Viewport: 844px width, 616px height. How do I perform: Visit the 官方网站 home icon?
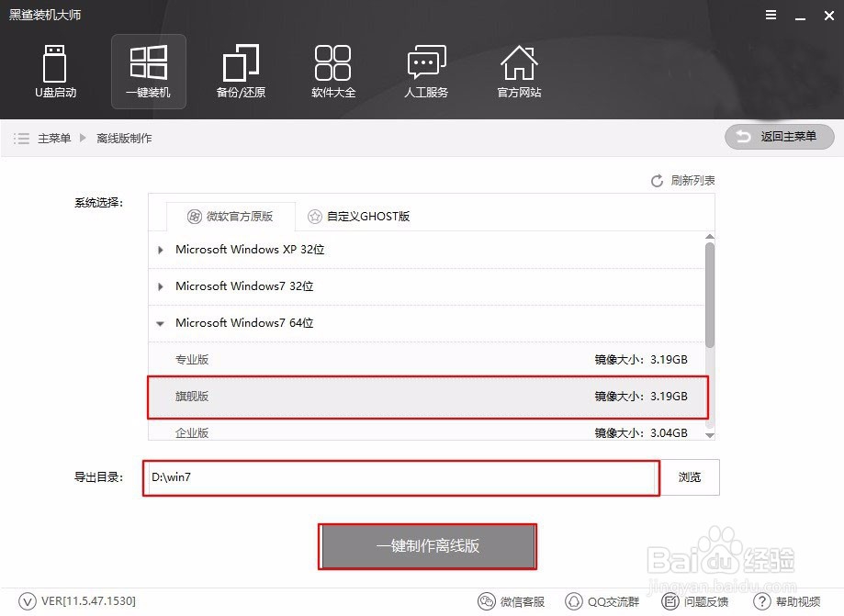click(x=519, y=72)
